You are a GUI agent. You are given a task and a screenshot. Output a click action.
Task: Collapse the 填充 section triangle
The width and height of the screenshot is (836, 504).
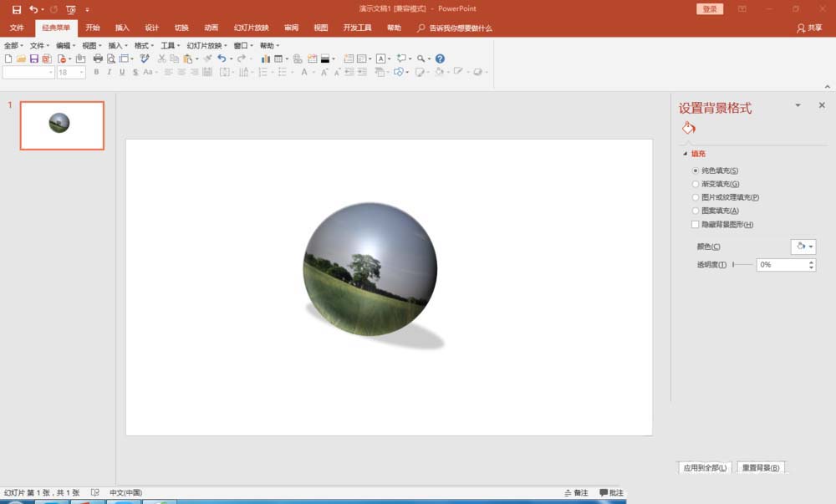click(686, 154)
